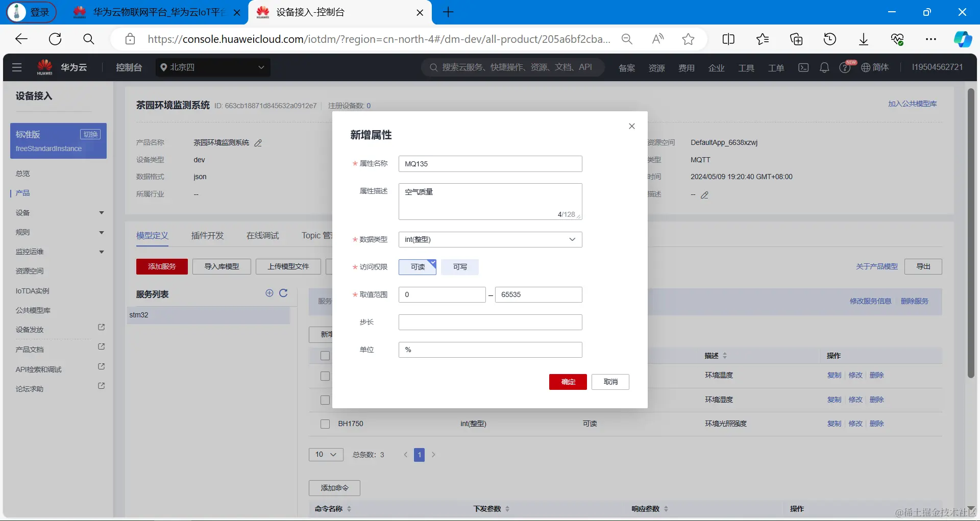The height and width of the screenshot is (521, 980).
Task: Open 费用 in top menu
Action: [686, 68]
